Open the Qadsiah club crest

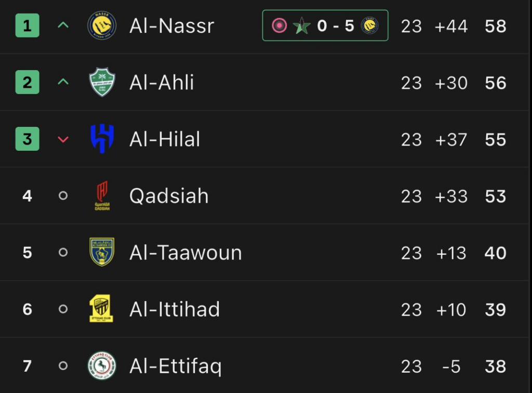point(102,195)
